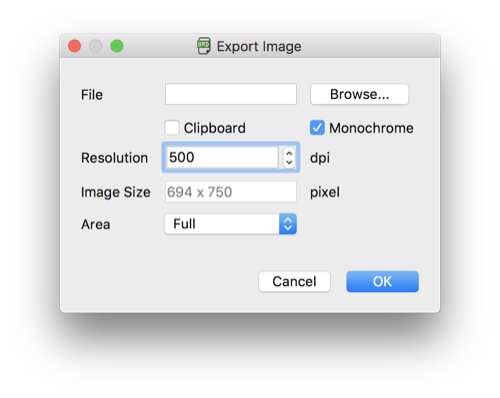Enable the Clipboard checkbox
This screenshot has height=398, width=500.
click(x=172, y=128)
